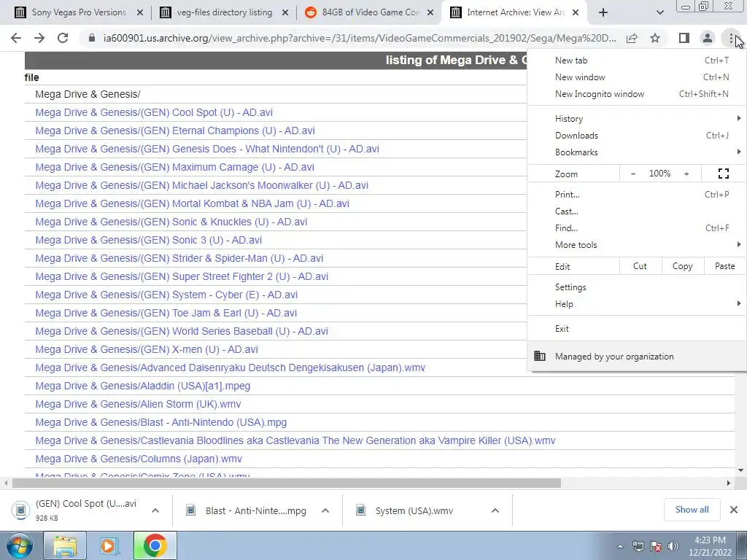Click the horizontal scrollbar thumb
This screenshot has height=560, width=747.
pos(286,483)
